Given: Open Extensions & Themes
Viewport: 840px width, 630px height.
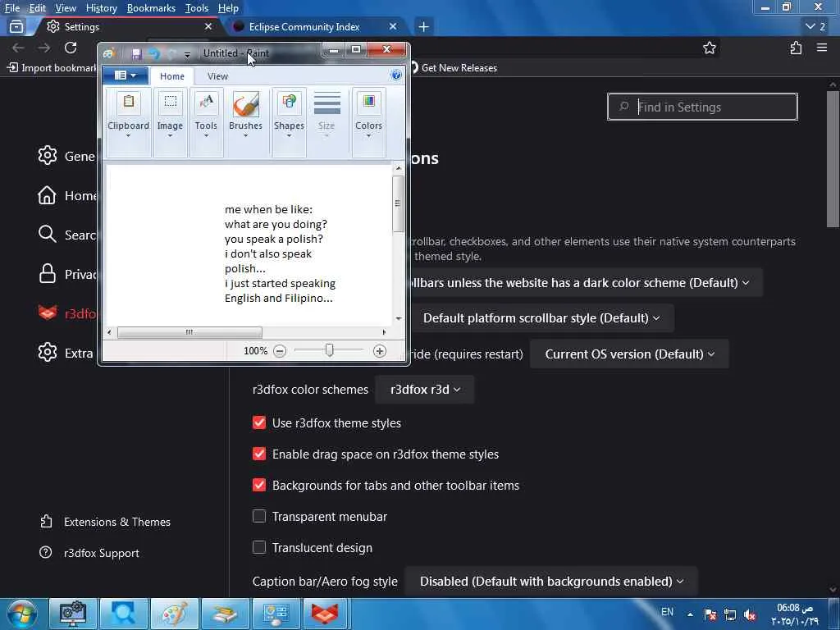Looking at the screenshot, I should (x=105, y=522).
